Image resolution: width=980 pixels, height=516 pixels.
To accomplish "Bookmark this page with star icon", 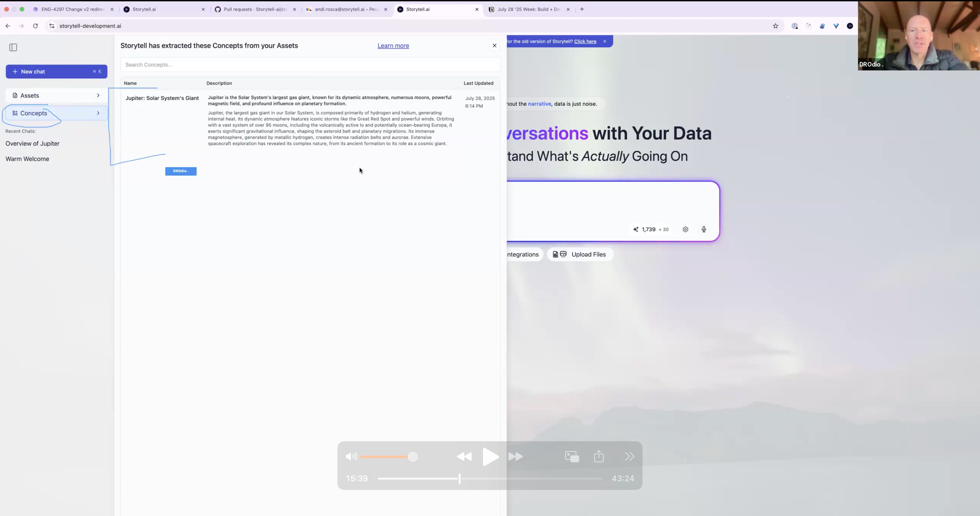I will (x=775, y=26).
